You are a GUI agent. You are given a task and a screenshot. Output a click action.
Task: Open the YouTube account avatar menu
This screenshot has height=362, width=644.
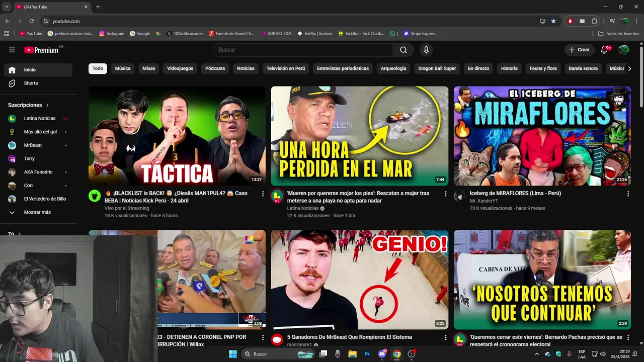point(623,50)
